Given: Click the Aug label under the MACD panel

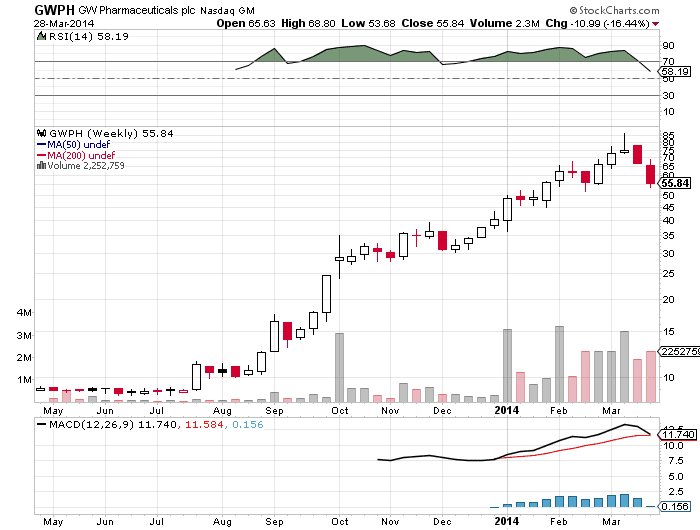Looking at the screenshot, I should [x=222, y=522].
